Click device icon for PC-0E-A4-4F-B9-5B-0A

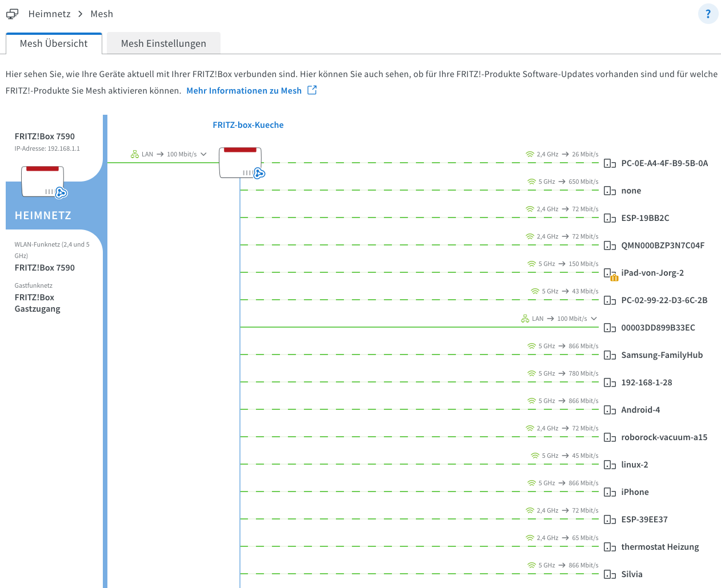coord(610,163)
